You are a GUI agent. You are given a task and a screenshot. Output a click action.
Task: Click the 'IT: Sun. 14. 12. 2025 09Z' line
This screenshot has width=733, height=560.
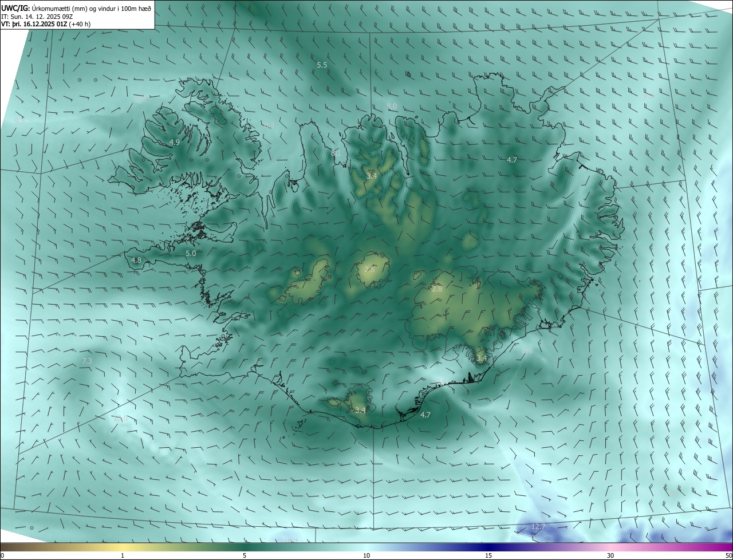[x=37, y=17]
